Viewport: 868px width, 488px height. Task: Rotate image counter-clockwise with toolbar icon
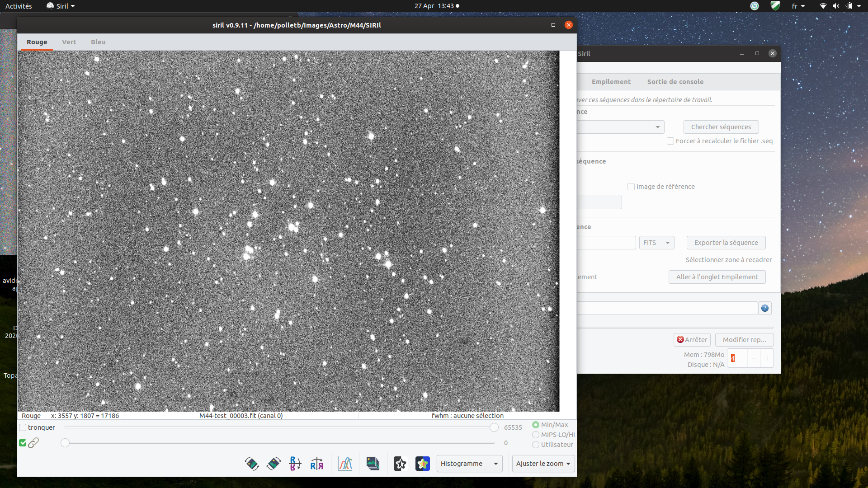pos(252,464)
